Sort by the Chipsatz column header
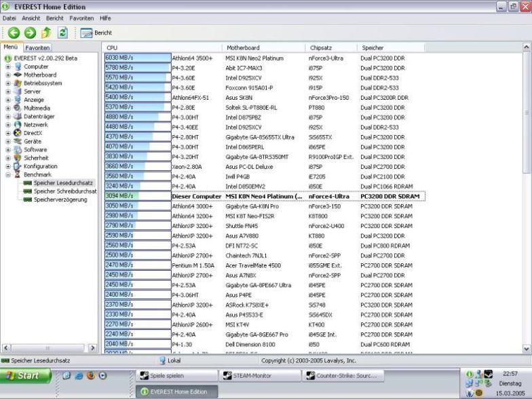The width and height of the screenshot is (532, 399). pyautogui.click(x=331, y=47)
